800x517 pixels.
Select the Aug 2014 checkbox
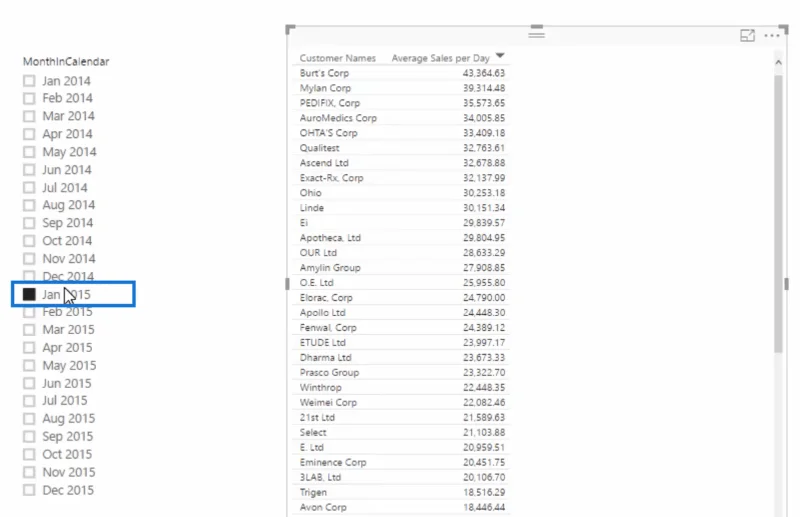pos(29,205)
